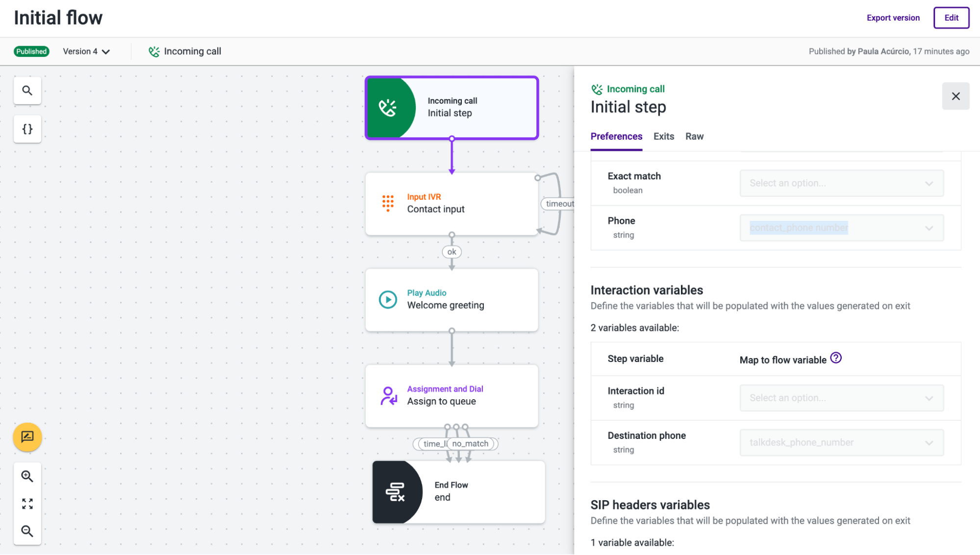
Task: Open the curly braces variables icon
Action: click(27, 129)
